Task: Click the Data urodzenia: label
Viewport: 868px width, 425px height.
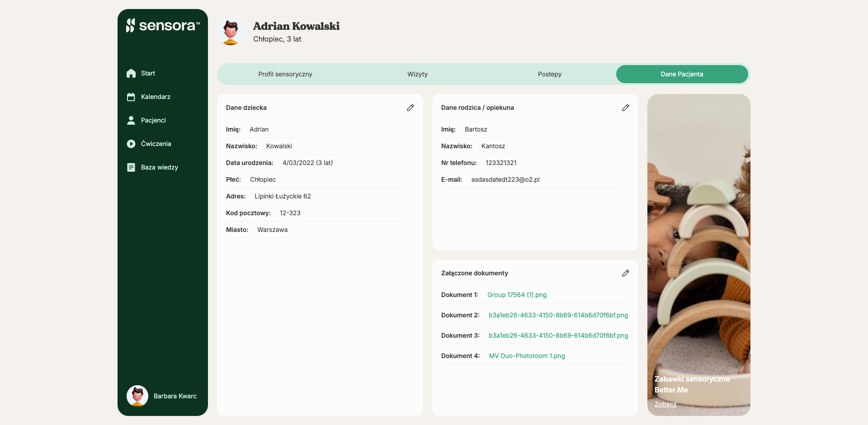Action: click(x=250, y=163)
